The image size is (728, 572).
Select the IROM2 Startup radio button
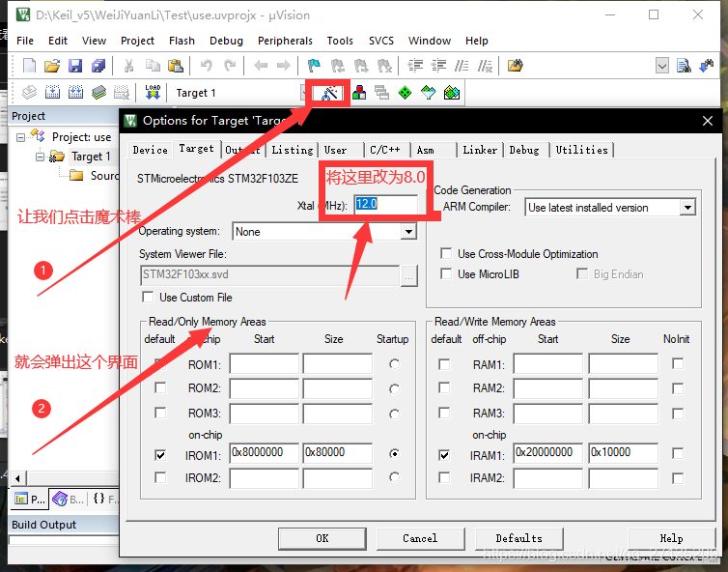[x=394, y=476]
